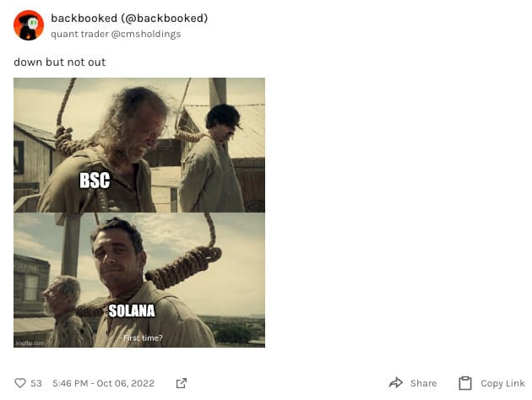Click the clipboard Copy Link icon
This screenshot has width=532, height=400.
coord(465,383)
